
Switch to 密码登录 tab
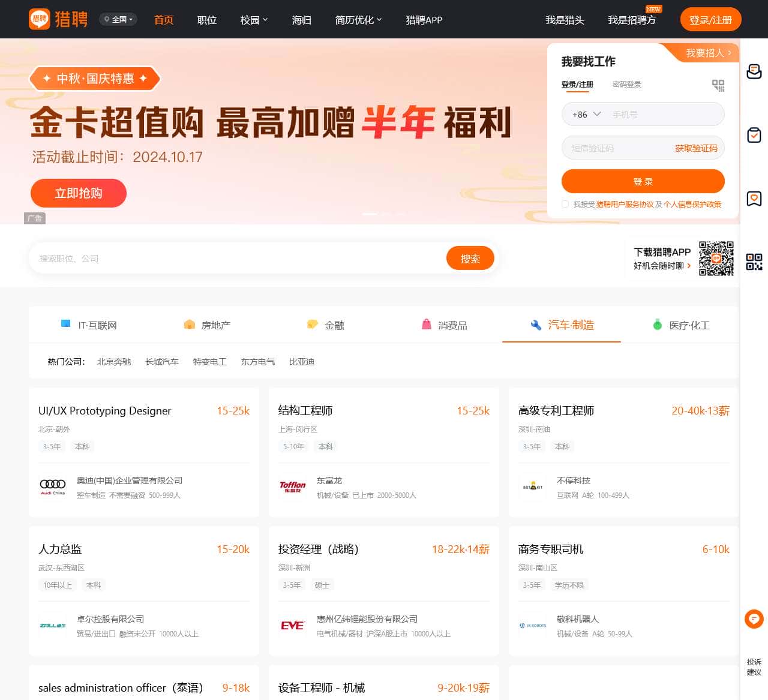coord(627,85)
